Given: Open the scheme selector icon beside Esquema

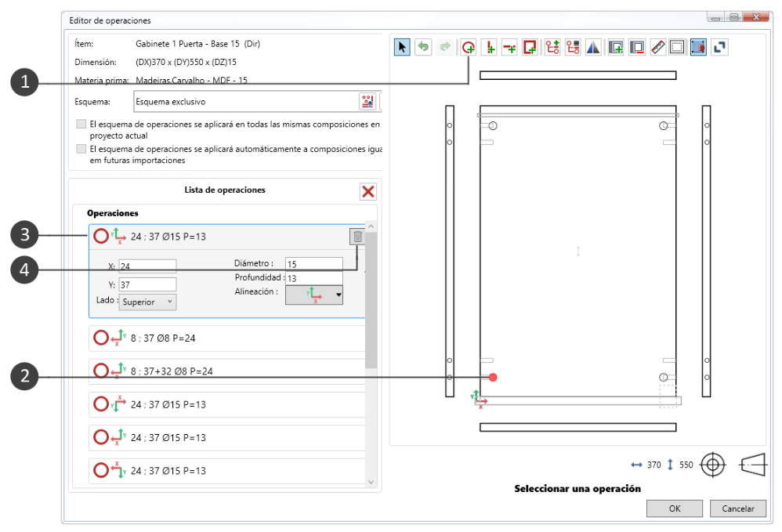Looking at the screenshot, I should (367, 102).
